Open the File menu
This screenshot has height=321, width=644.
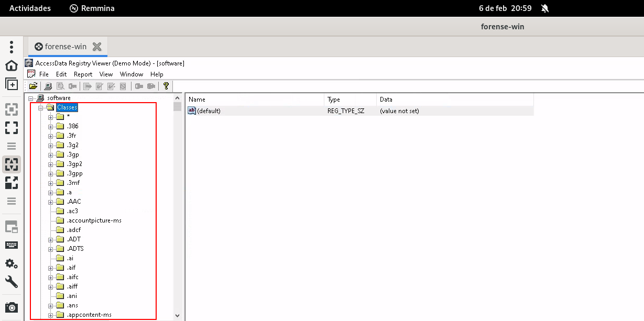tap(44, 74)
